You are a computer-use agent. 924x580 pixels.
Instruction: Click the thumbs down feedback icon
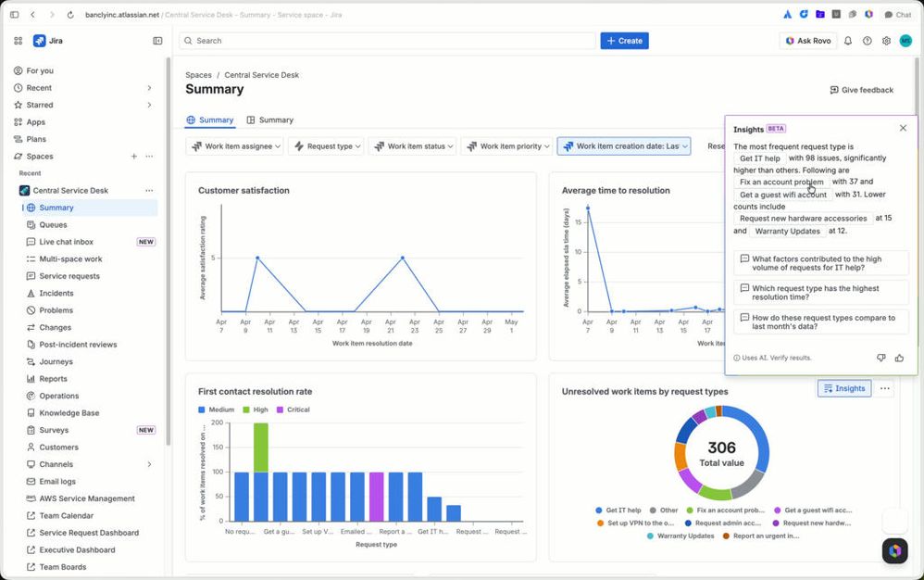point(880,358)
